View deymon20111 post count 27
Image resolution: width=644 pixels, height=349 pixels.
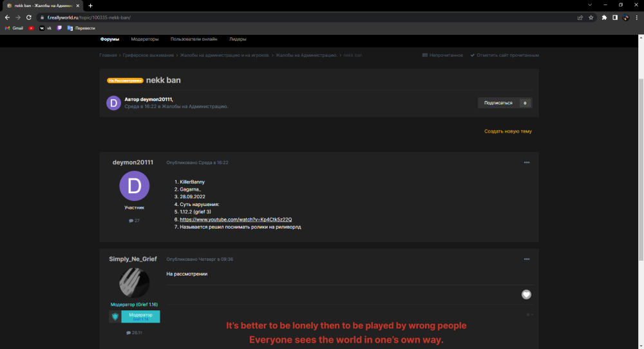pyautogui.click(x=135, y=221)
